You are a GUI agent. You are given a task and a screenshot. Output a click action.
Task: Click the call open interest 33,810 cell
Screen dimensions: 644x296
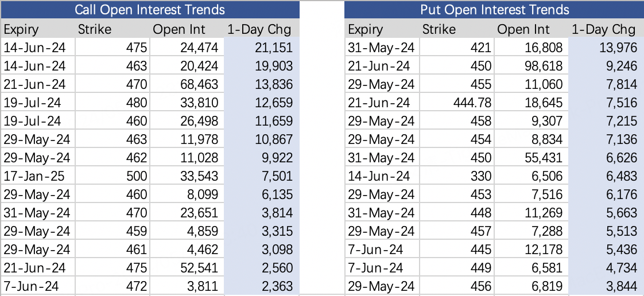tap(187, 103)
